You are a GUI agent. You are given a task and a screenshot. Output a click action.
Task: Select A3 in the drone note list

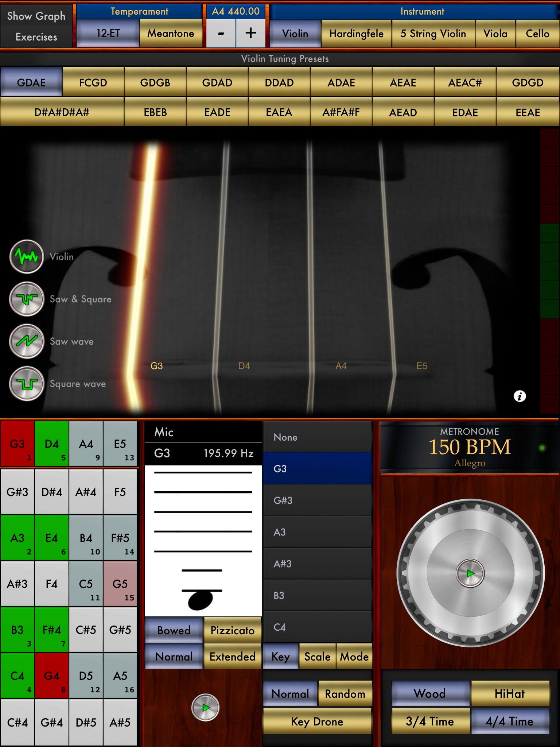317,532
